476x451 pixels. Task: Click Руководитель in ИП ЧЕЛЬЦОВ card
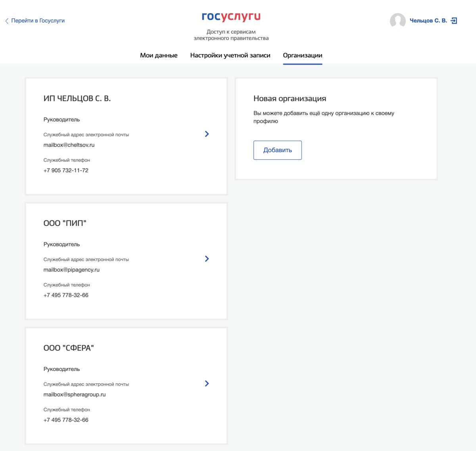[x=61, y=120]
